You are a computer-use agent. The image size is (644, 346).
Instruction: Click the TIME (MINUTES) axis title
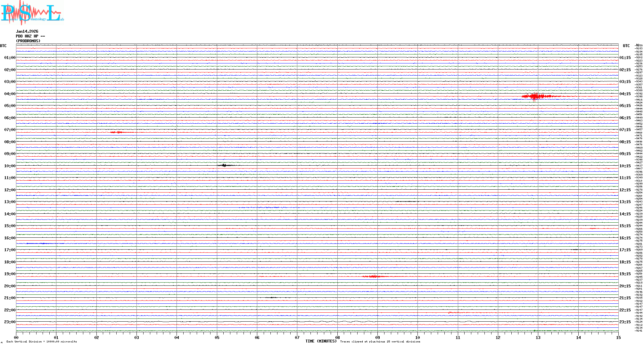point(321,341)
